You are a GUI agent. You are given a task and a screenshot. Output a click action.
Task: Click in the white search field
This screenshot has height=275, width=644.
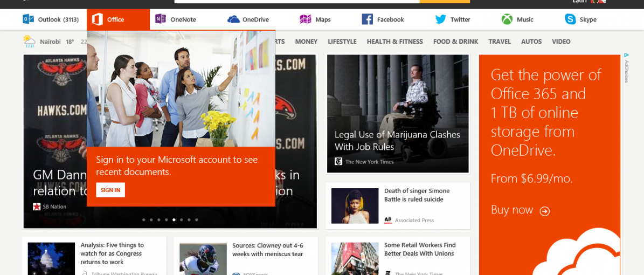(x=297, y=2)
